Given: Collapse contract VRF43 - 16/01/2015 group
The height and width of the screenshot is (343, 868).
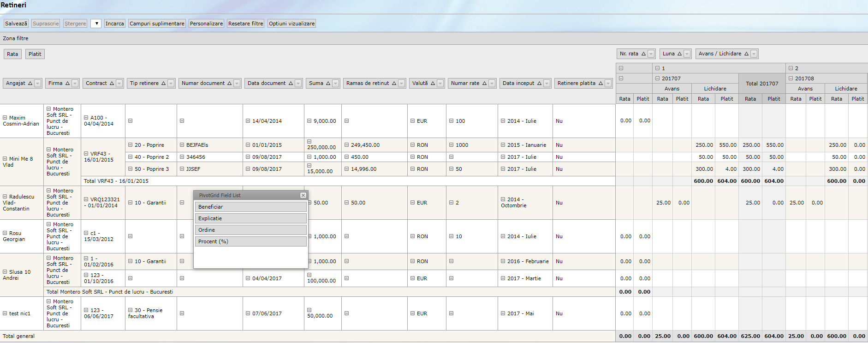Looking at the screenshot, I should (x=86, y=154).
